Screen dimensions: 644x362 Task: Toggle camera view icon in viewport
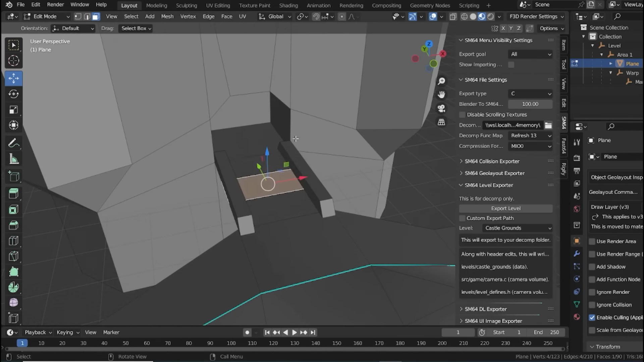coord(441,109)
